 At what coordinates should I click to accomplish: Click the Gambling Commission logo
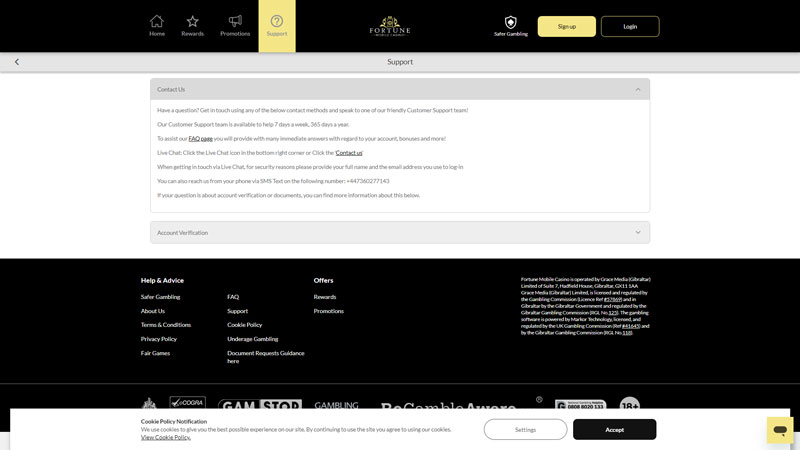336,405
